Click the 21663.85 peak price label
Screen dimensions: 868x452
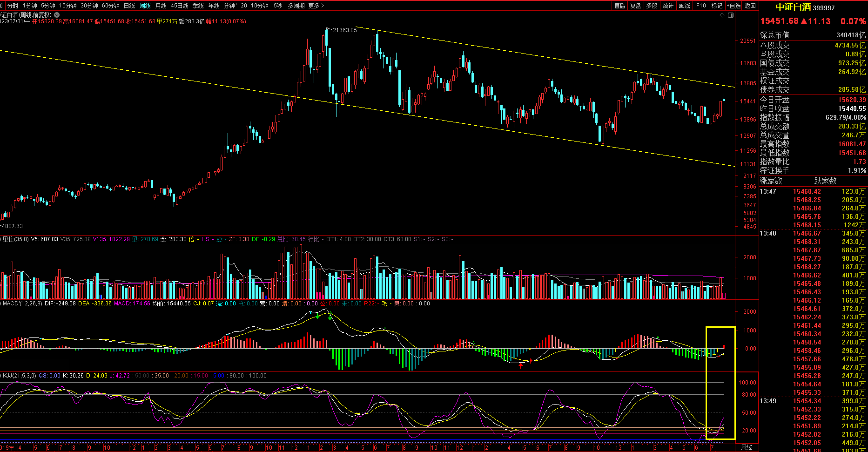click(345, 30)
